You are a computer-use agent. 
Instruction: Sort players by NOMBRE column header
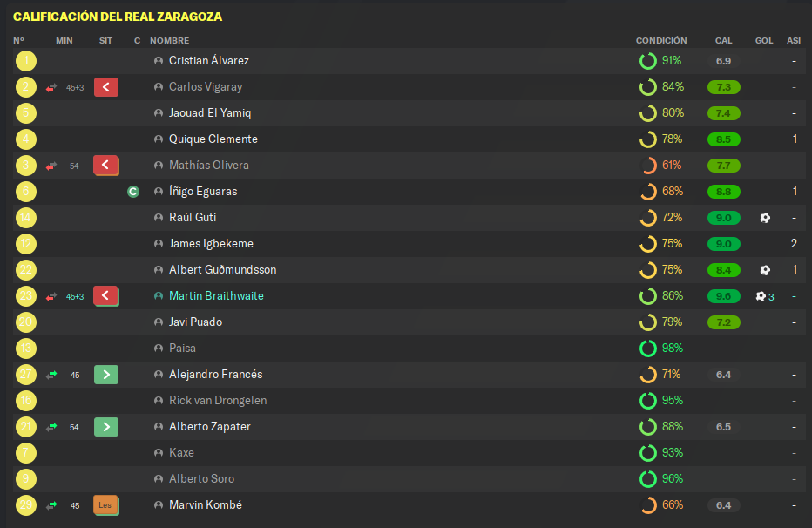tap(169, 40)
